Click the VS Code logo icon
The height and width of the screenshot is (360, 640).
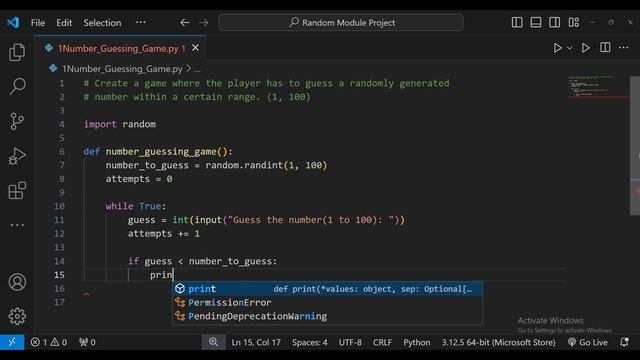click(x=13, y=22)
